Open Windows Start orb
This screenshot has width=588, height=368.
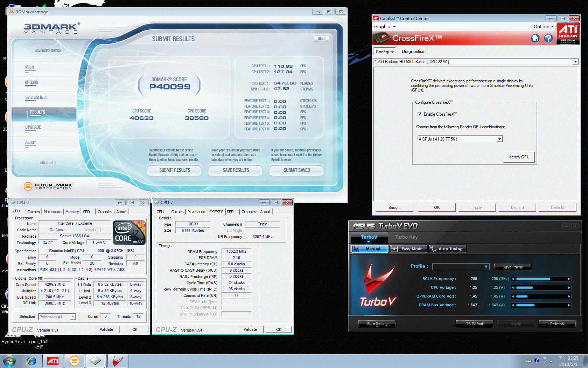coord(9,361)
